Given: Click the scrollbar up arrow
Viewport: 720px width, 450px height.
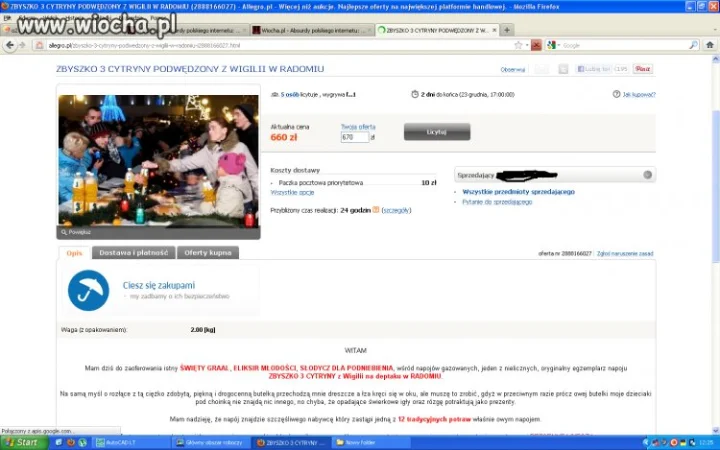Looking at the screenshot, I should [x=715, y=60].
